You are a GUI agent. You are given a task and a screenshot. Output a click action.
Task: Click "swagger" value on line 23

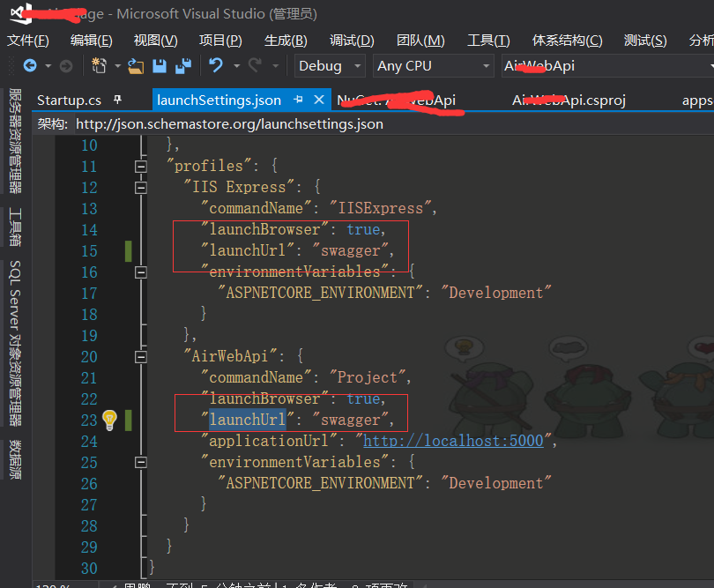point(351,420)
